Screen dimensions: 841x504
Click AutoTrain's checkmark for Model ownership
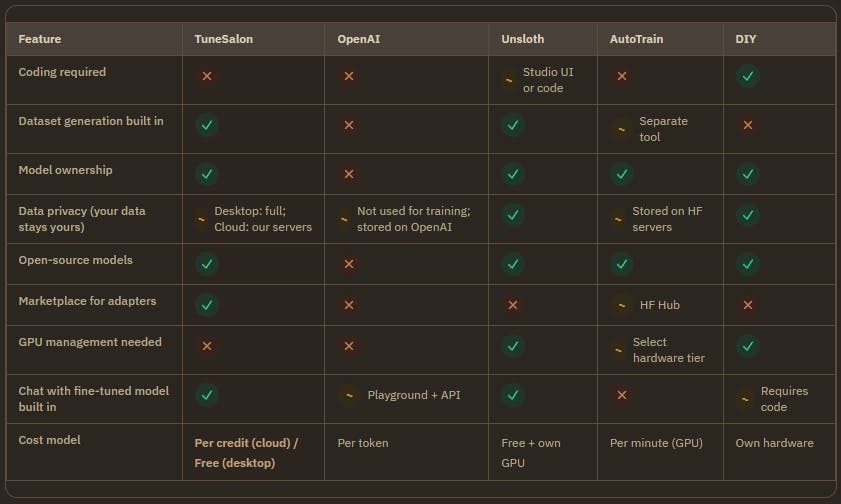(622, 174)
